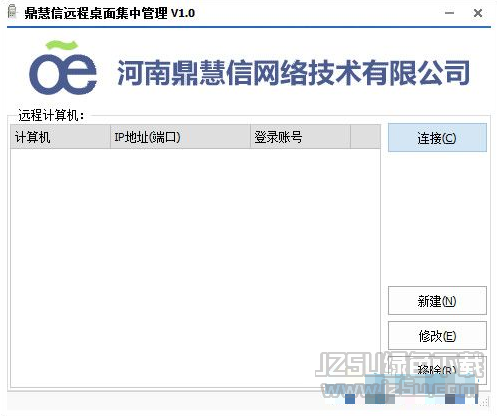This screenshot has width=497, height=416.
Task: Open the 修改(E) edit button
Action: click(x=437, y=336)
